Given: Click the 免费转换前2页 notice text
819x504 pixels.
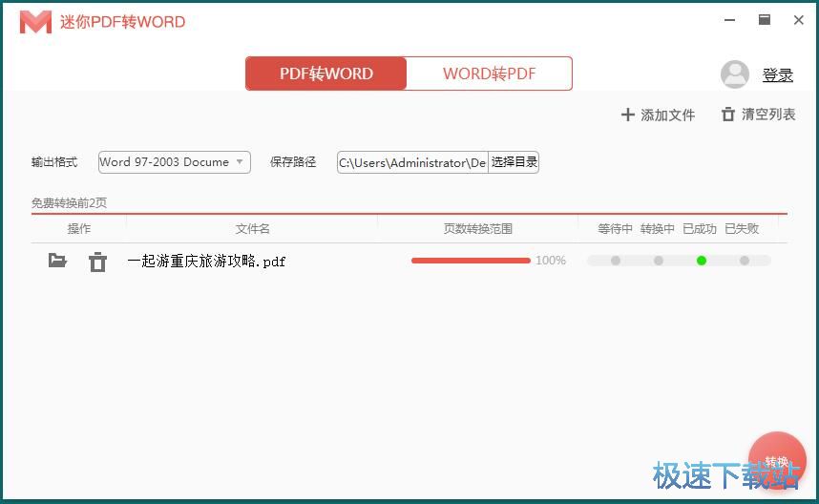Looking at the screenshot, I should (x=69, y=202).
